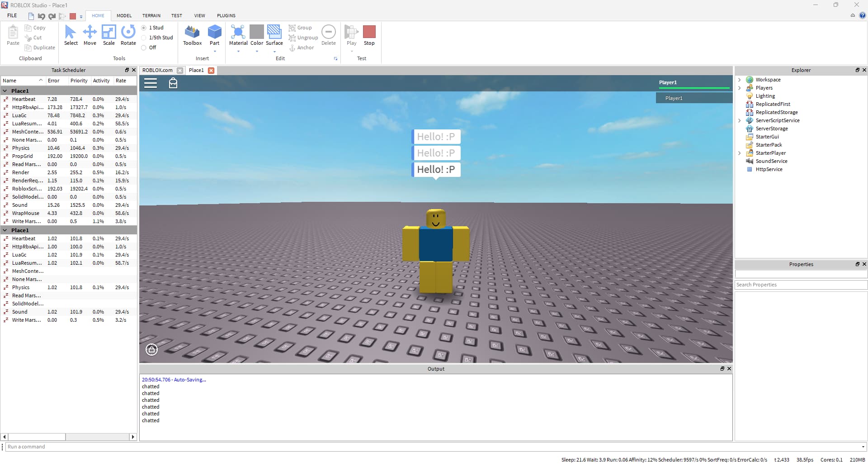Click the Duplicate button
This screenshot has height=467, width=868.
(40, 48)
